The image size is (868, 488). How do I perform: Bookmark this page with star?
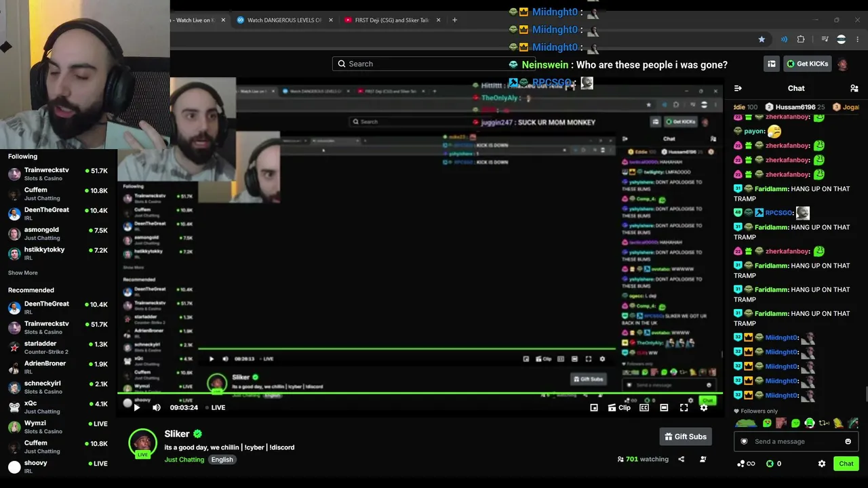coord(762,39)
